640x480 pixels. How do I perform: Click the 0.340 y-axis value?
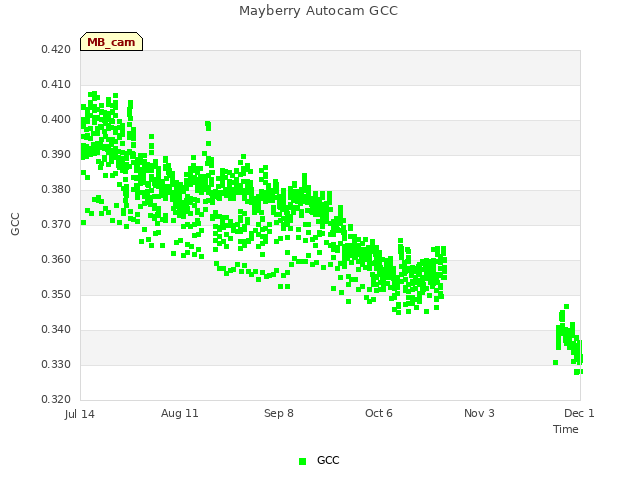[56, 329]
